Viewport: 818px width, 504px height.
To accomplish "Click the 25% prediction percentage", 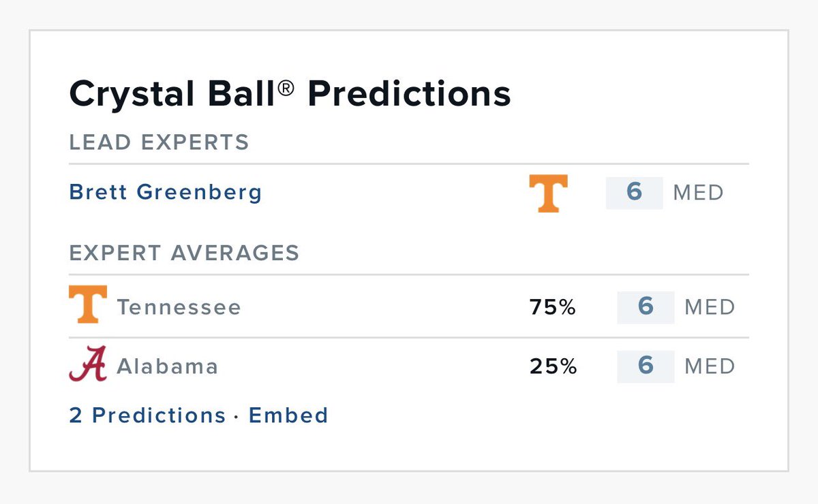I will tap(553, 367).
